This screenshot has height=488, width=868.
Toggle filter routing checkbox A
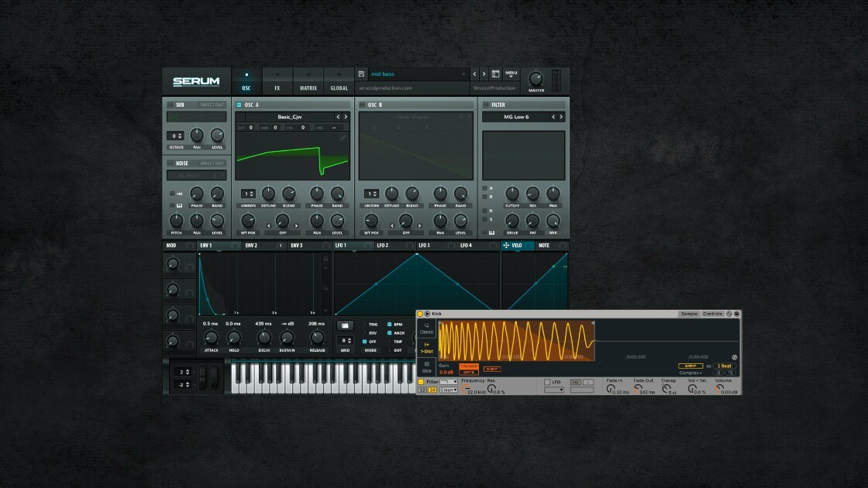coord(484,188)
